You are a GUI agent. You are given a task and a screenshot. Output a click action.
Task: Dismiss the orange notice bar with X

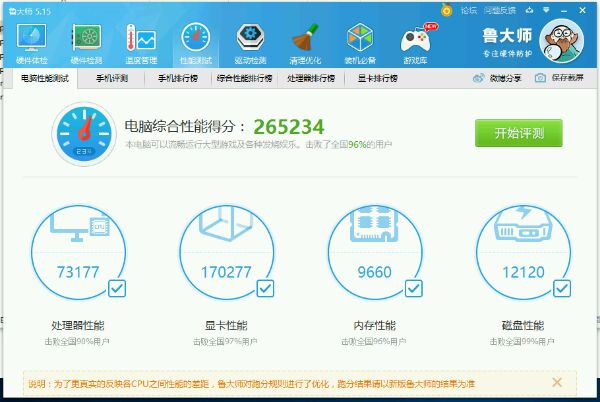point(557,382)
